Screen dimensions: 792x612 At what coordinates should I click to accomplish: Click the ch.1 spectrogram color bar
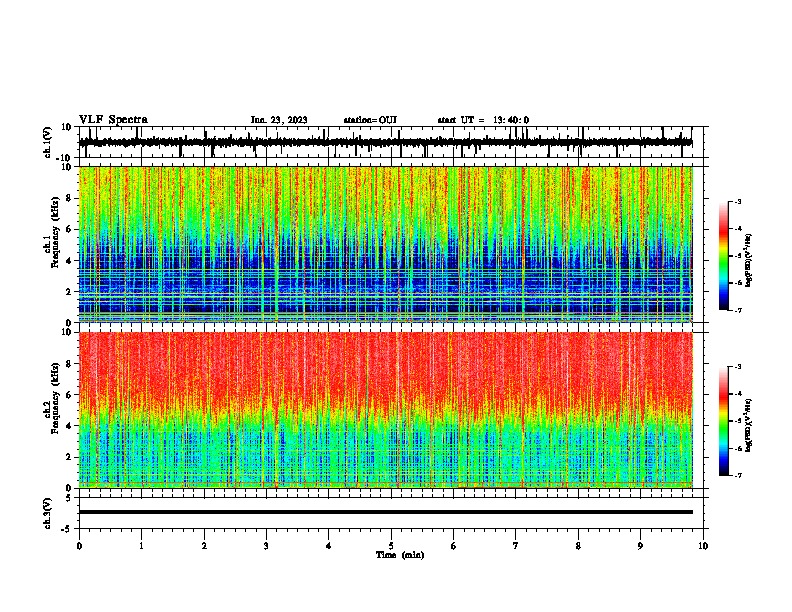[724, 256]
